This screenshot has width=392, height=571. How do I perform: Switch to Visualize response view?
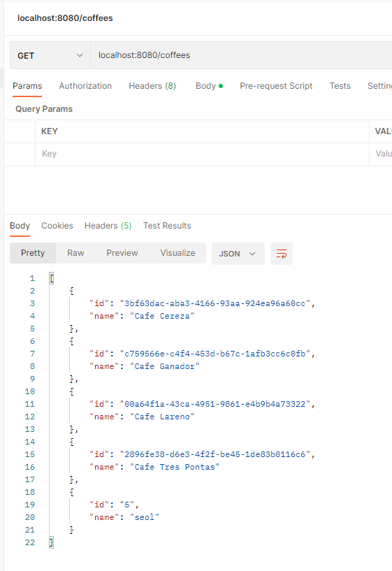click(177, 253)
